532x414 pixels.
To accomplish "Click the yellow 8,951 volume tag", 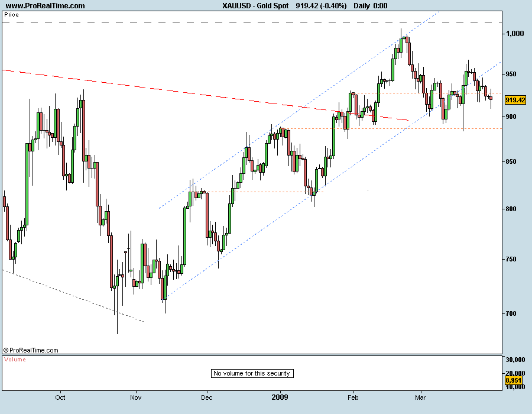I will click(x=513, y=380).
